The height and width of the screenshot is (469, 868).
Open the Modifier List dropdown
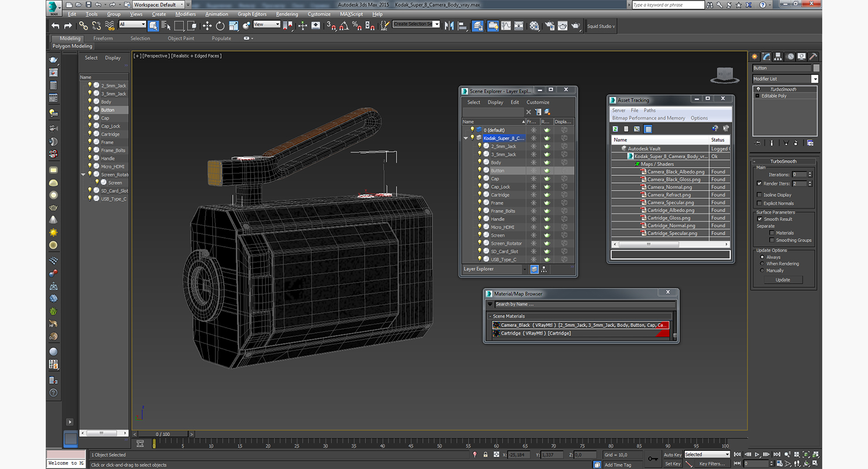click(785, 79)
